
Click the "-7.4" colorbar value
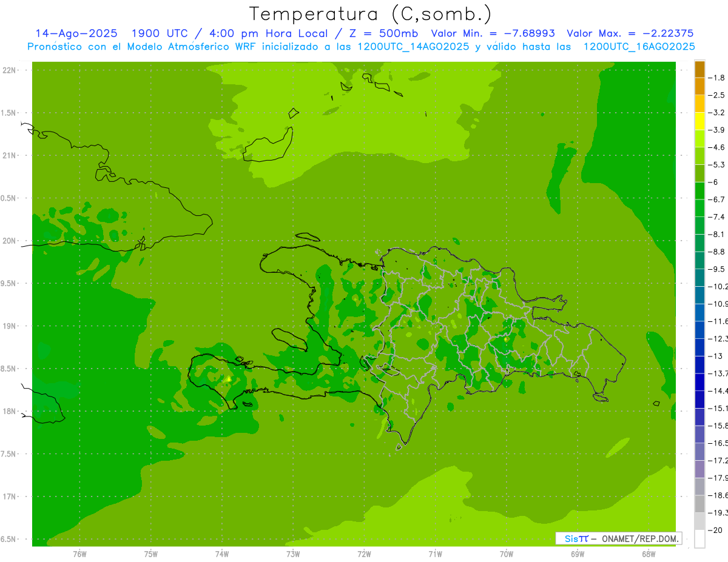[717, 217]
